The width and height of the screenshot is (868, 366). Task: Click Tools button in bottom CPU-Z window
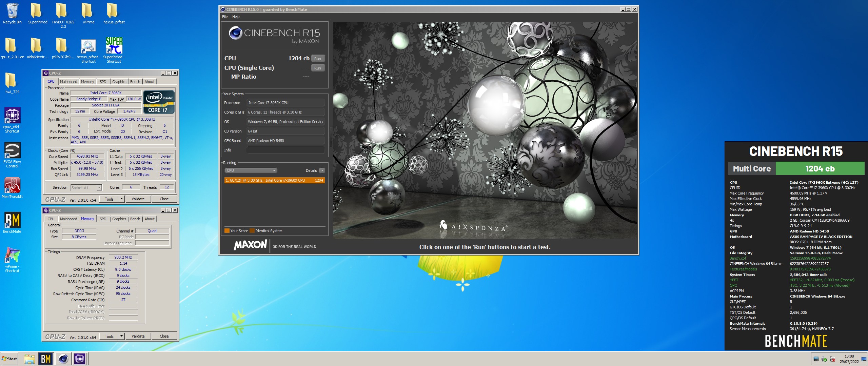[x=109, y=336]
